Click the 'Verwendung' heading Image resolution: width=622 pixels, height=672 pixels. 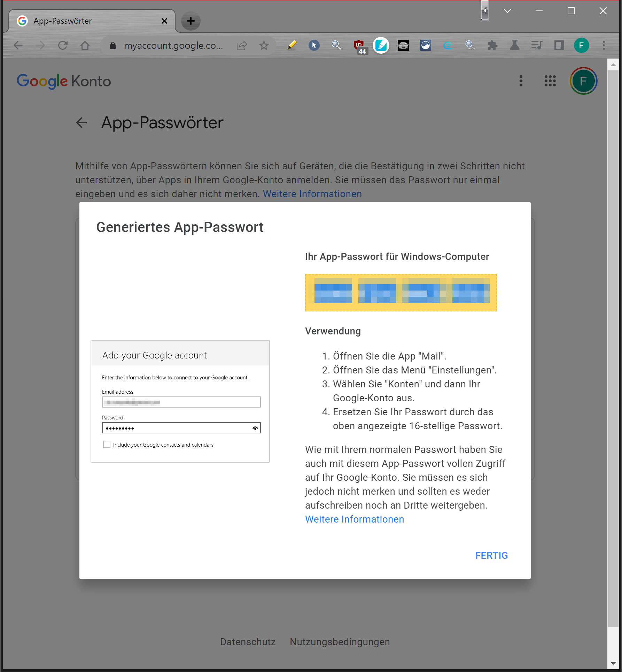pos(333,331)
